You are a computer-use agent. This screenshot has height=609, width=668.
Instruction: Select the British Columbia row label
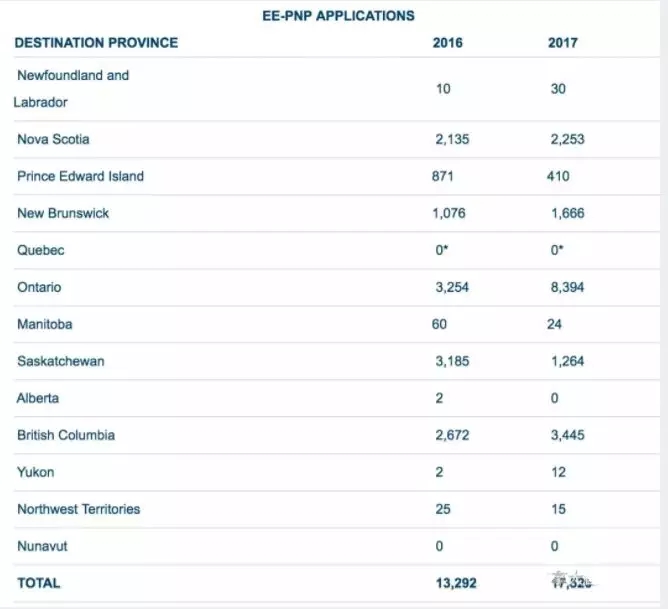pyautogui.click(x=66, y=435)
